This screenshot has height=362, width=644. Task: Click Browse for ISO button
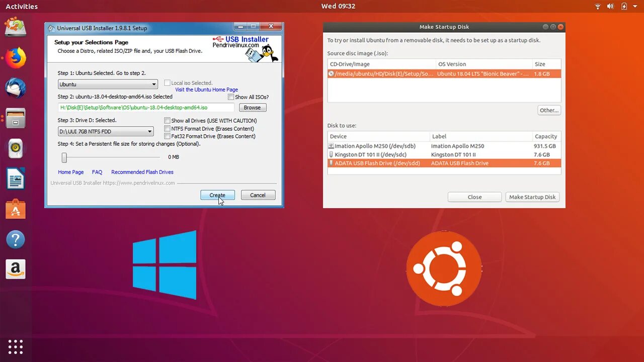[253, 108]
